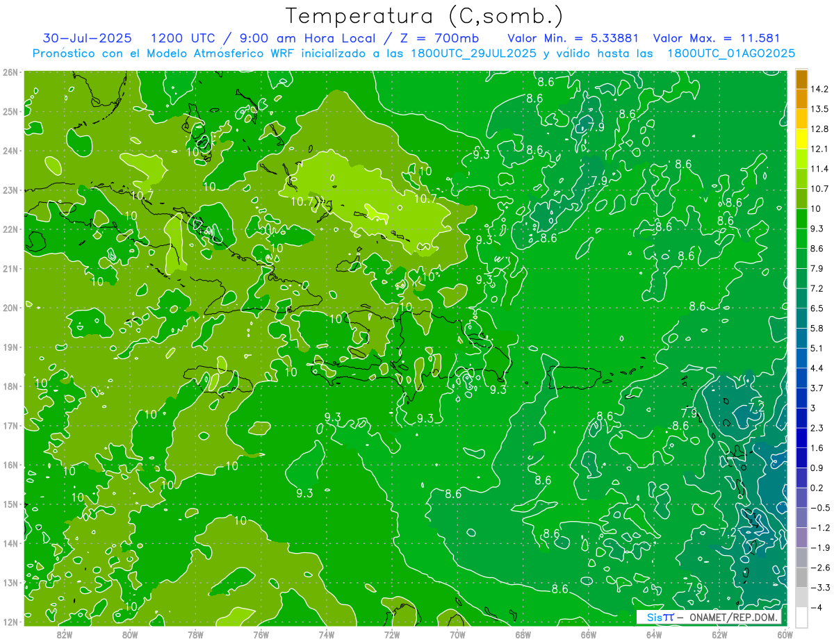Pick the purple swatch between -1.2 and -0.5
Screen dimensions: 834x644
point(801,518)
